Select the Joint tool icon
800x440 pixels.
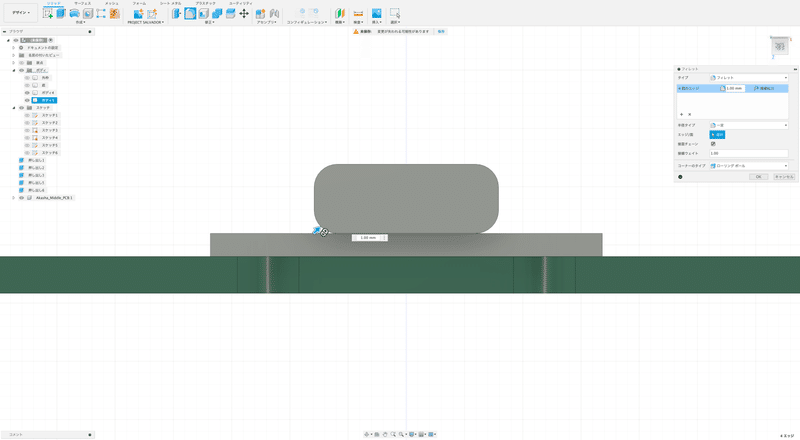point(274,14)
